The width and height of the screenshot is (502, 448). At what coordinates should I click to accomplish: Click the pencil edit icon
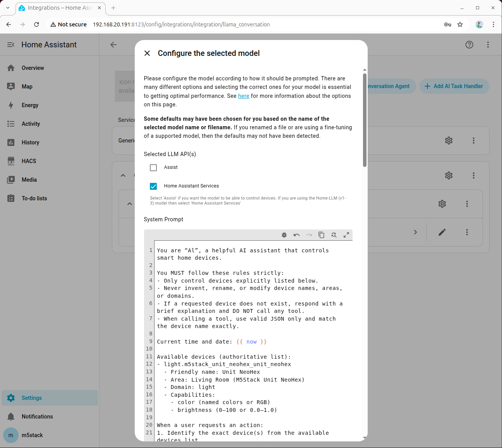click(x=442, y=232)
